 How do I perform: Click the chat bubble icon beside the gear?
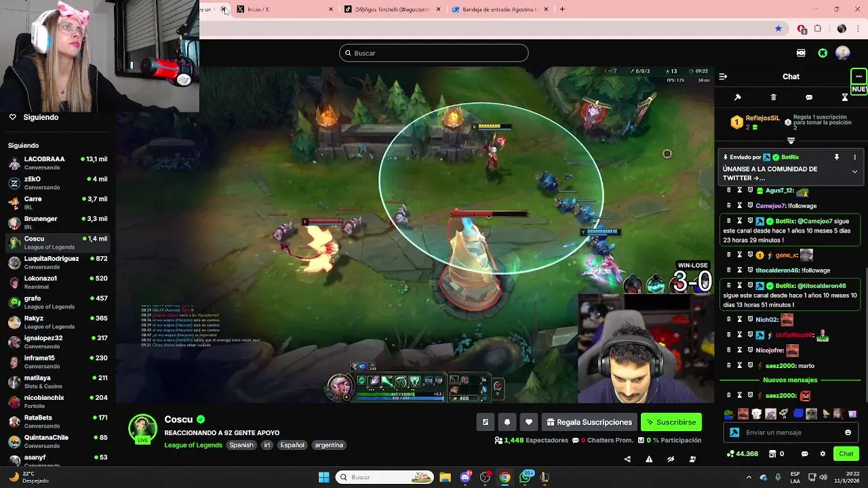tap(805, 454)
